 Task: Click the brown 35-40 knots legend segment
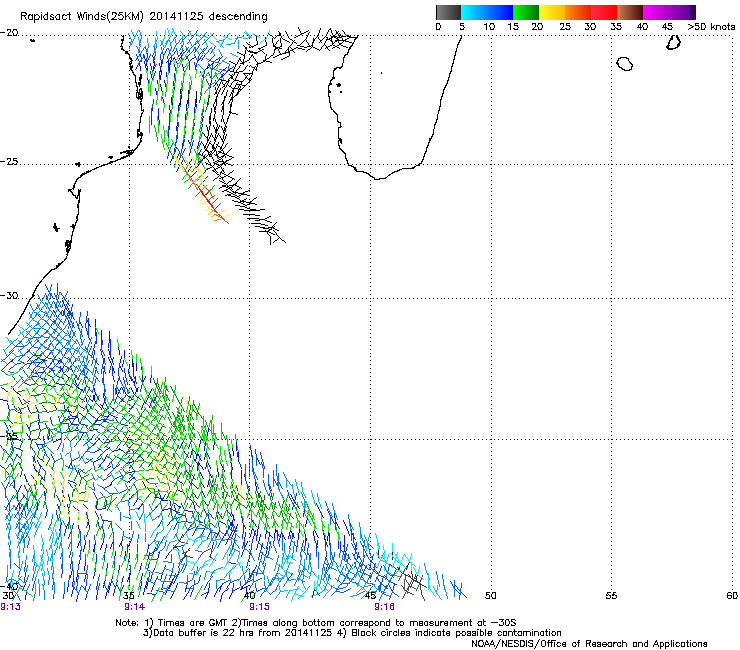tap(630, 12)
